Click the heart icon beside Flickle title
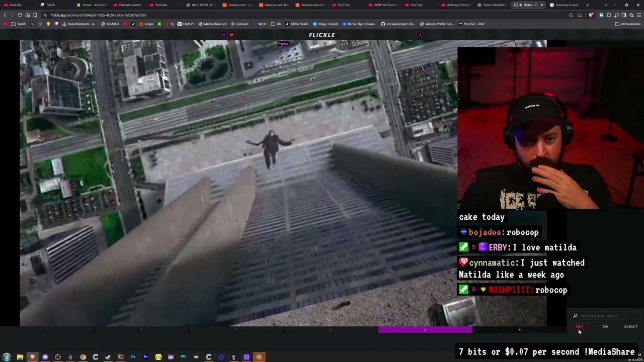The width and height of the screenshot is (644, 362). tap(231, 35)
